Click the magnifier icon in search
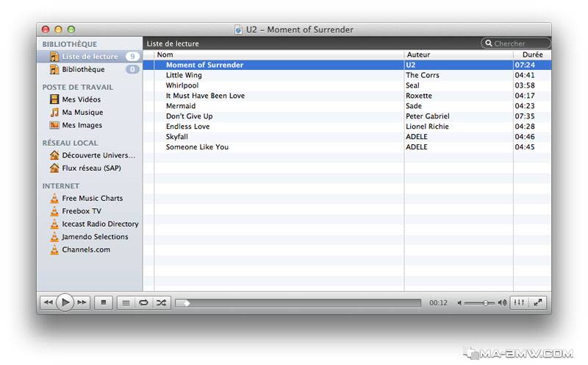This screenshot has height=365, width=588. coord(488,43)
